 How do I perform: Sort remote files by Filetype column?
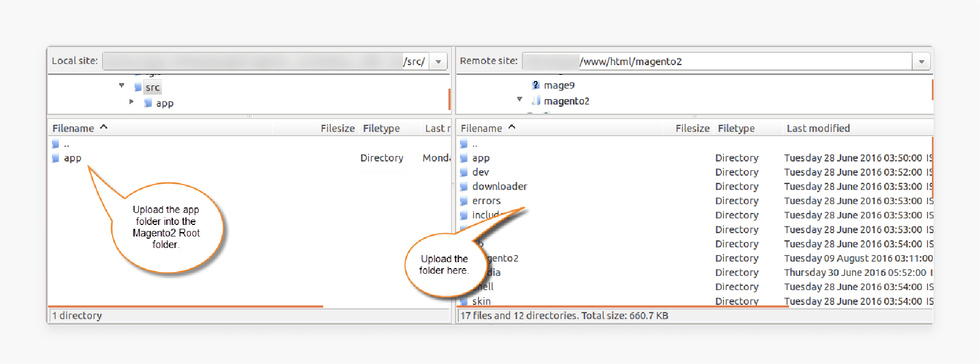(x=736, y=128)
